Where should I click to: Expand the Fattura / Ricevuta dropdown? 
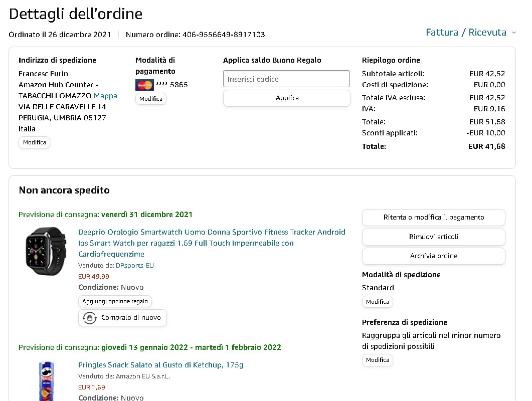[x=470, y=33]
